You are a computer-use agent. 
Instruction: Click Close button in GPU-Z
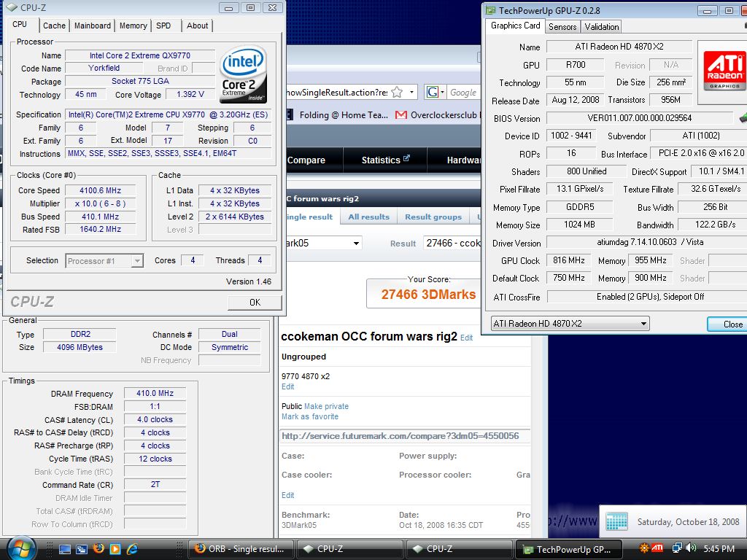727,324
